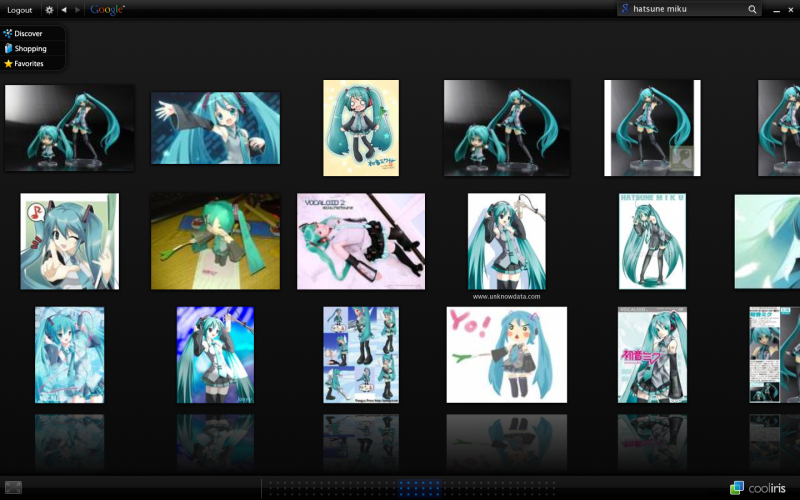Go forward with the right arrow
This screenshot has width=800, height=500.
(78, 10)
